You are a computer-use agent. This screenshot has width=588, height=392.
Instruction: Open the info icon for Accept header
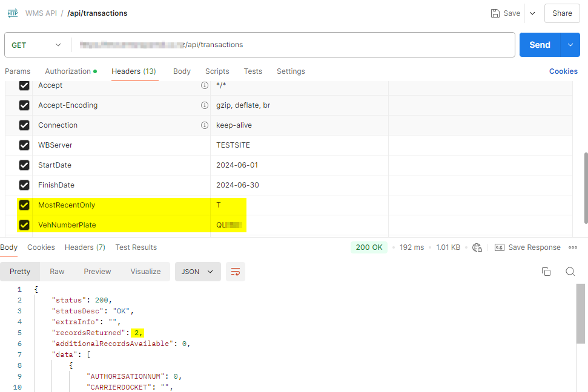204,85
